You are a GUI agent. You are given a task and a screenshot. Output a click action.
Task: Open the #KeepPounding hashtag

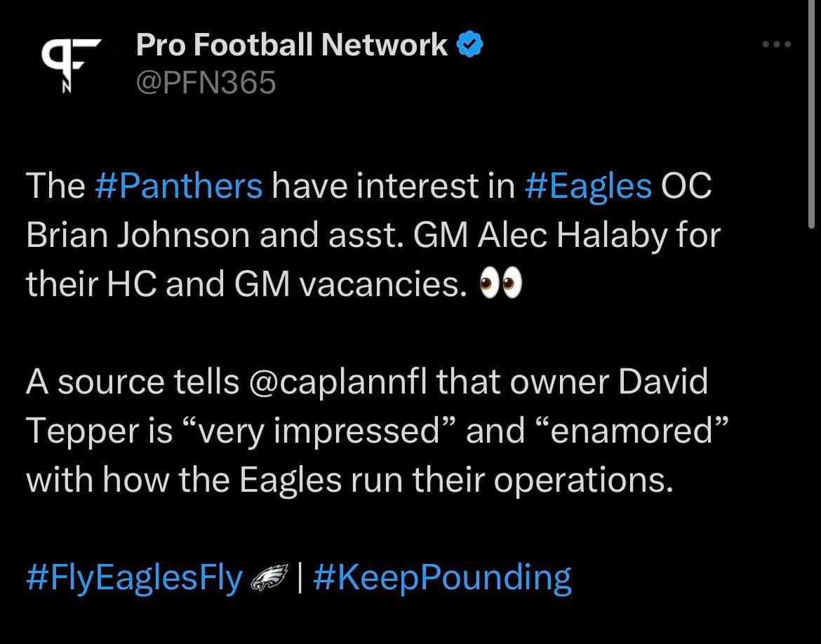442,579
